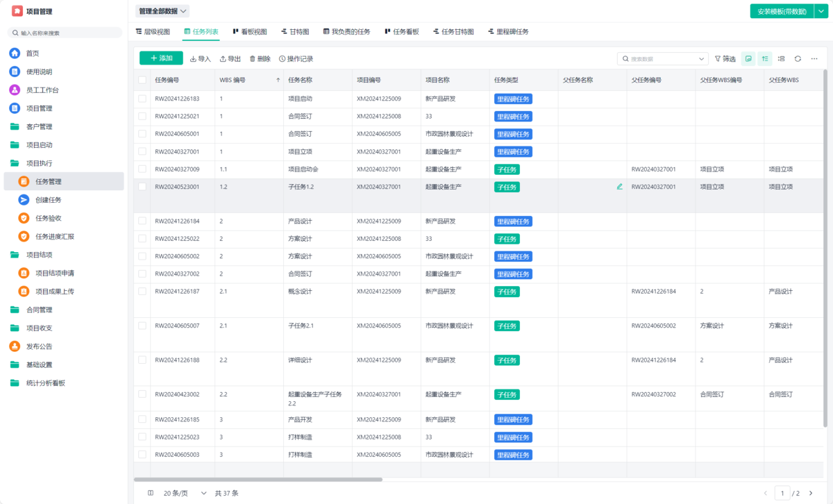833x504 pixels.
Task: Open the three-dot more options menu
Action: [x=814, y=59]
